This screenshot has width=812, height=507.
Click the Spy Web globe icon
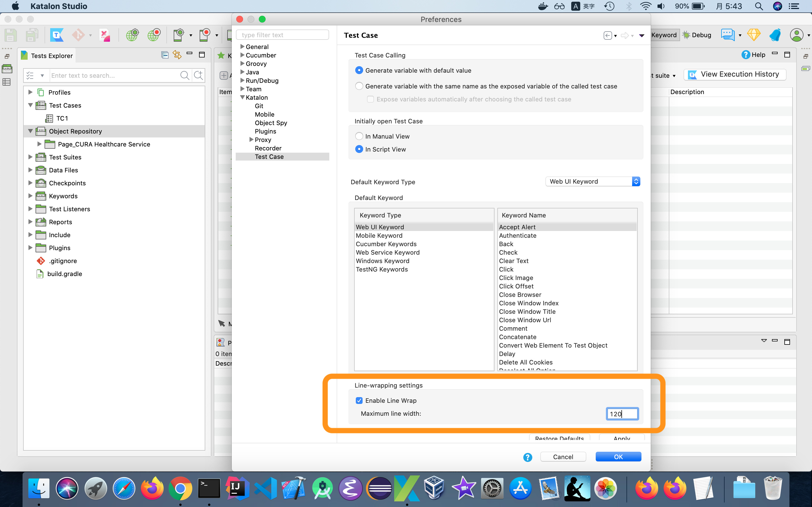pos(132,35)
